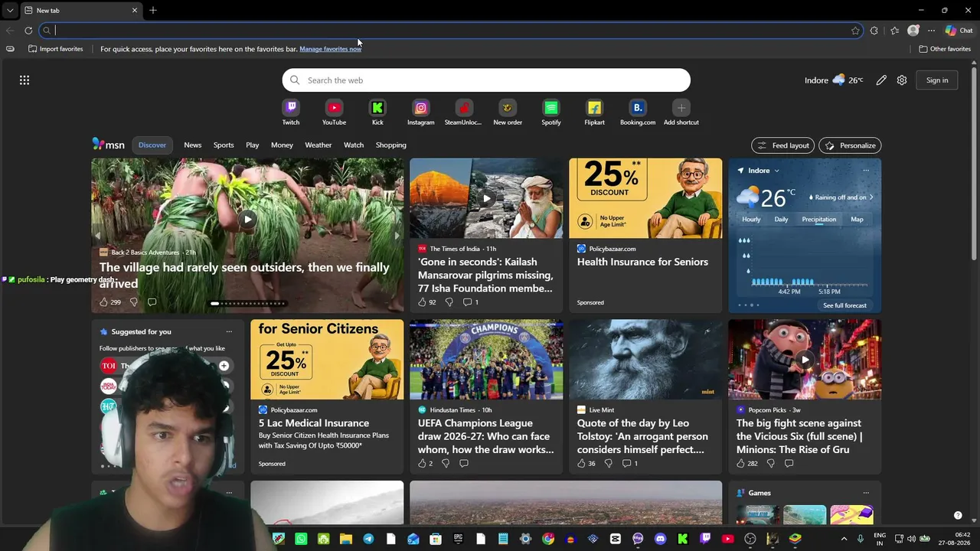This screenshot has height=551, width=980.
Task: Open the Games card more options ellipsis
Action: coord(866,493)
